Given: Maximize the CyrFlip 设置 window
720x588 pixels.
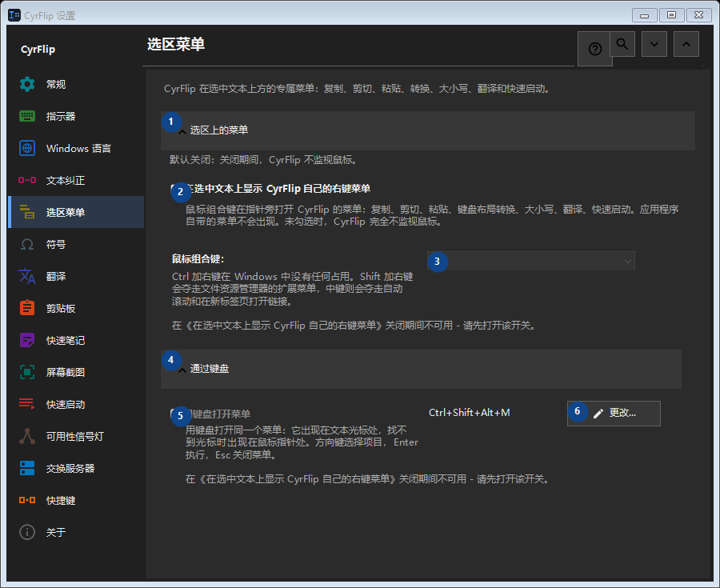Looking at the screenshot, I should coord(671,15).
